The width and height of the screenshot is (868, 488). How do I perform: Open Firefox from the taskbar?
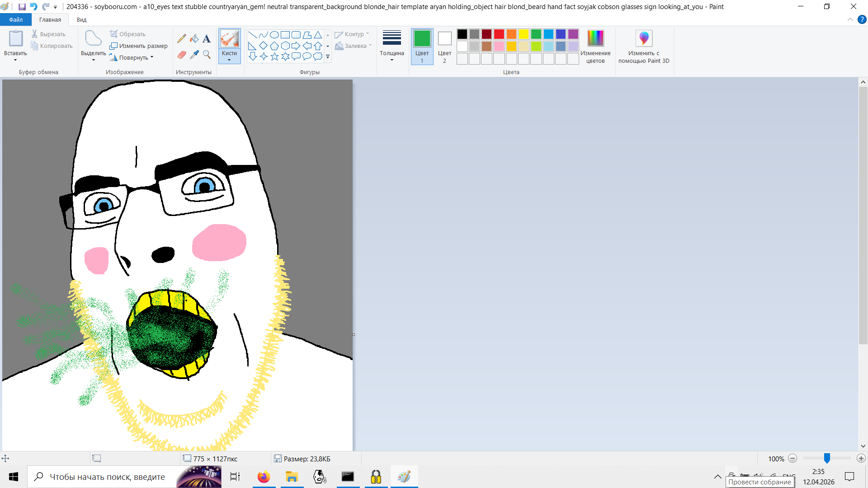(x=264, y=477)
